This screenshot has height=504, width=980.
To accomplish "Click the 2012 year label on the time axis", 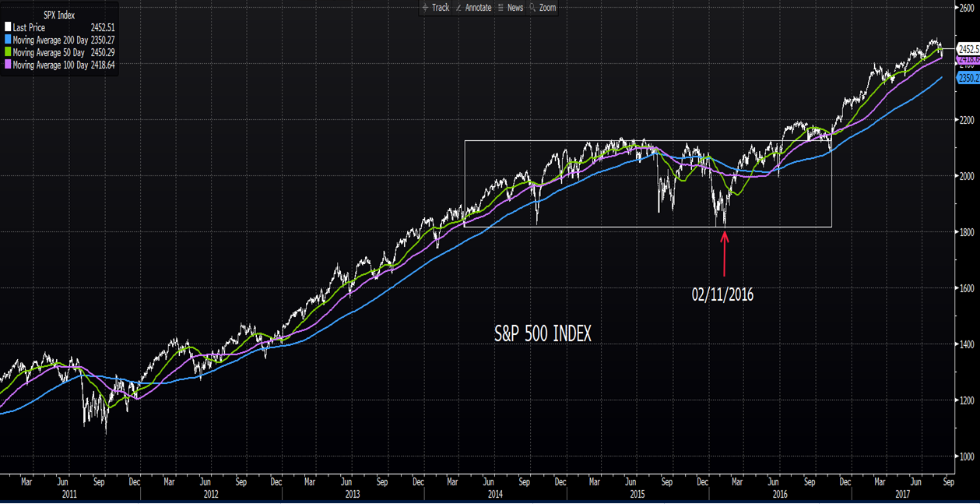I will (x=211, y=494).
